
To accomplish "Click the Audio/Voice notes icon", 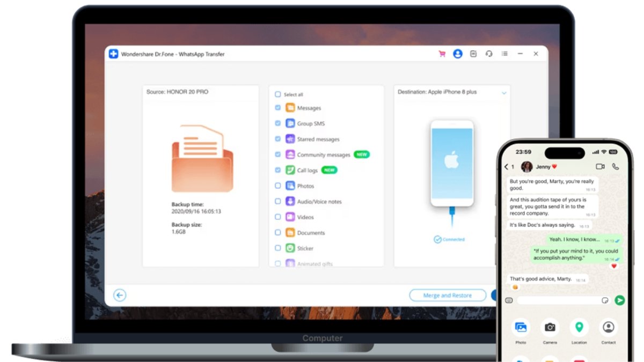I will [290, 201].
